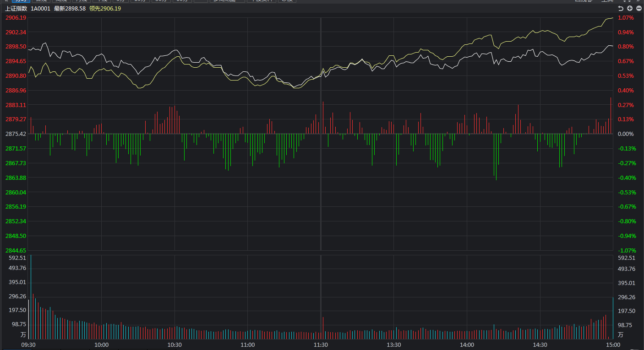Click the red 1.07% percent label

(626, 17)
